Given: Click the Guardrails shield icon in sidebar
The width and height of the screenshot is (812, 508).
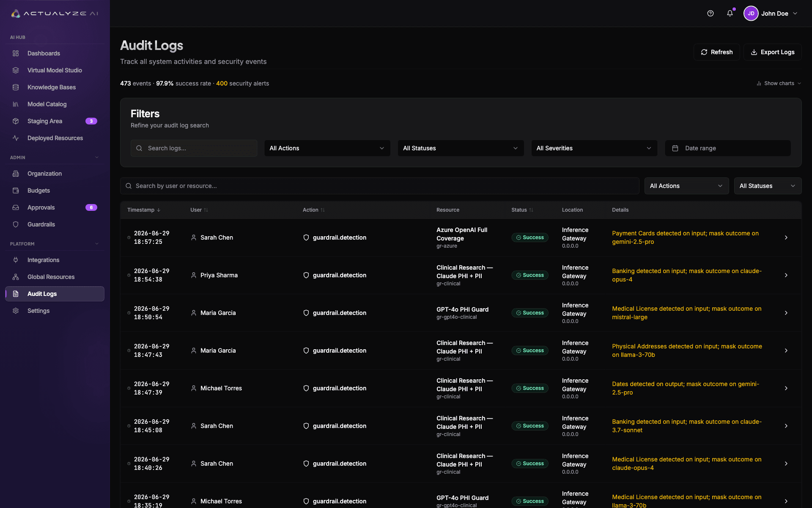Looking at the screenshot, I should 16,224.
